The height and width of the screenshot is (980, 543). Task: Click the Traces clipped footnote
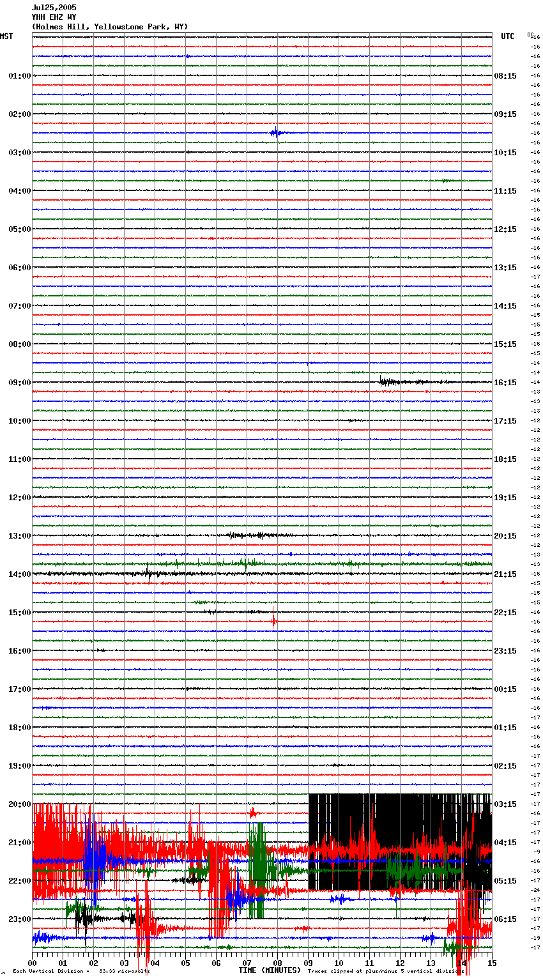coord(386,972)
